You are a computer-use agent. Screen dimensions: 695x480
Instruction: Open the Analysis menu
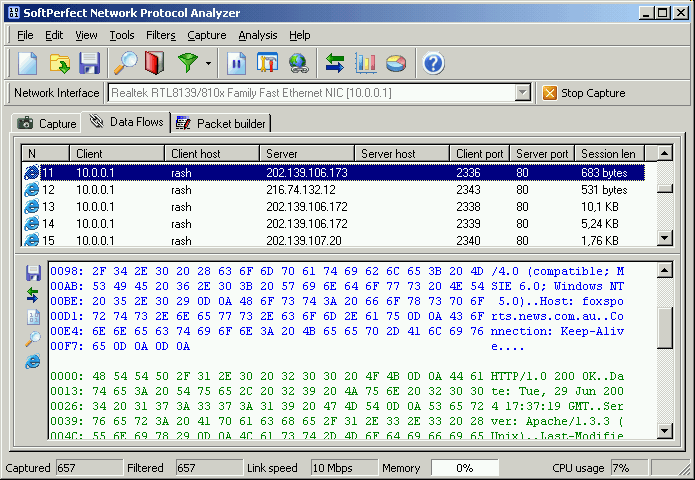point(257,35)
